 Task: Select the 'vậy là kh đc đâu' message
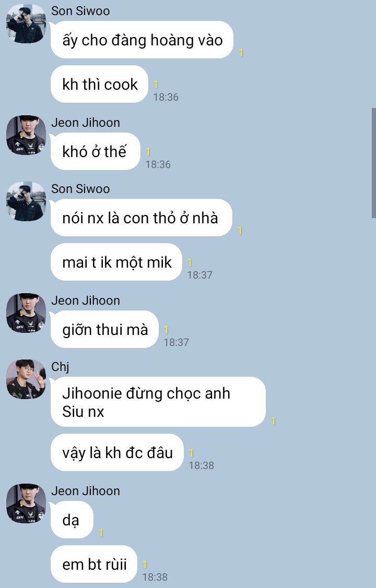click(117, 452)
